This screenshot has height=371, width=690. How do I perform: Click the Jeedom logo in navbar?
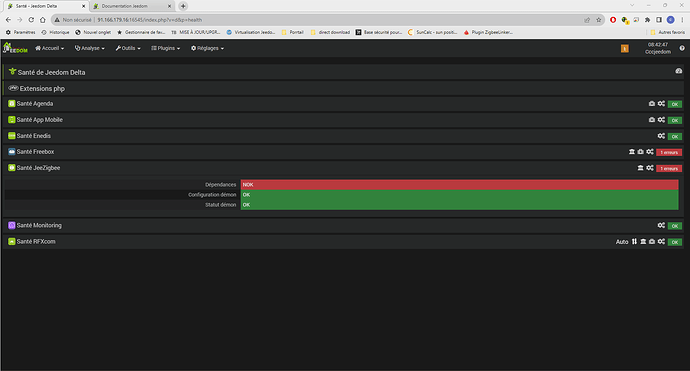pyautogui.click(x=15, y=48)
